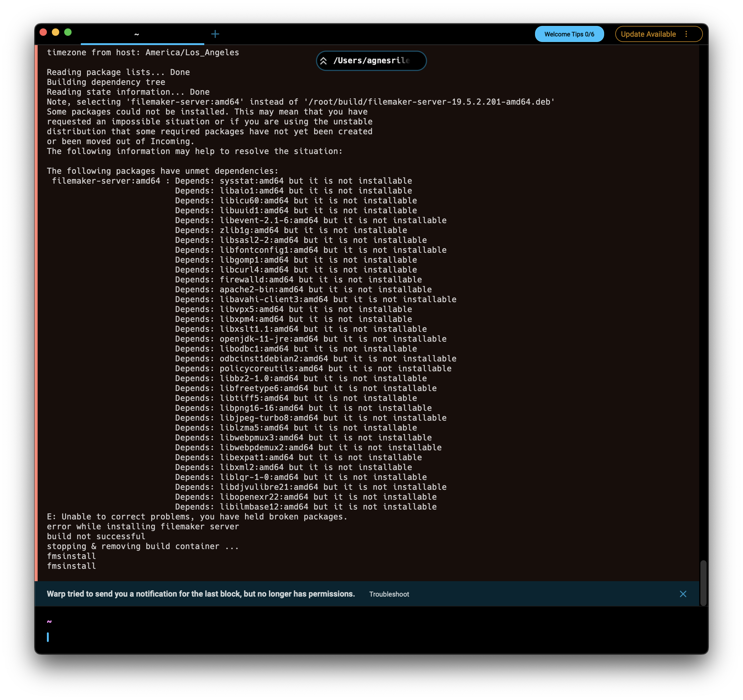This screenshot has width=743, height=700.
Task: Click 'Building dependency tree' line
Action: pyautogui.click(x=106, y=82)
